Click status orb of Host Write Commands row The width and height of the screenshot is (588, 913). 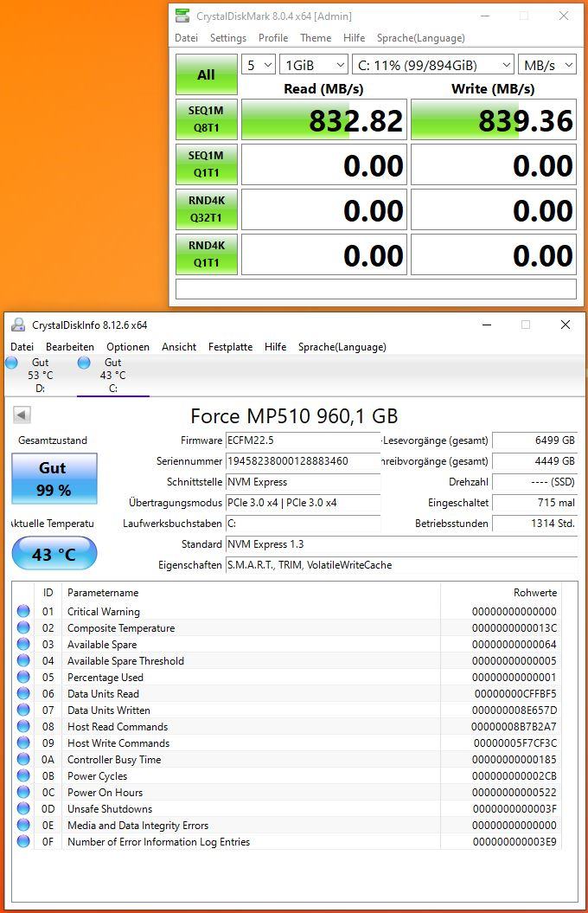(x=23, y=743)
